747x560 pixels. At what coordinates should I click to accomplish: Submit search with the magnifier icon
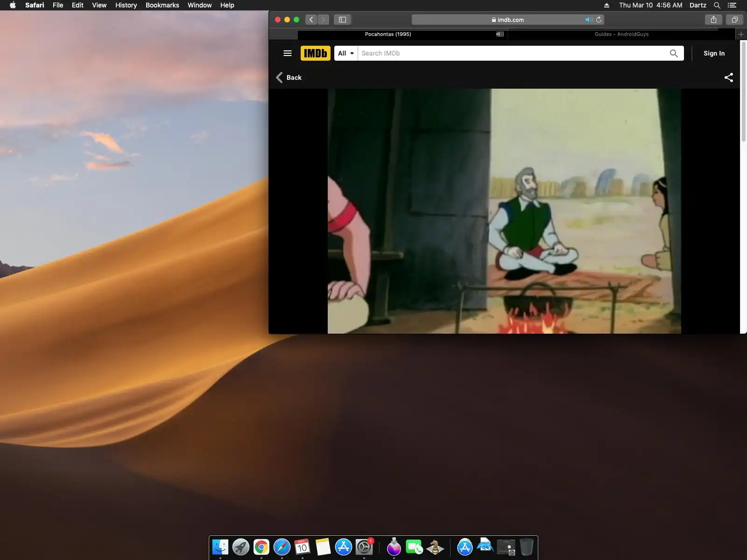click(674, 53)
